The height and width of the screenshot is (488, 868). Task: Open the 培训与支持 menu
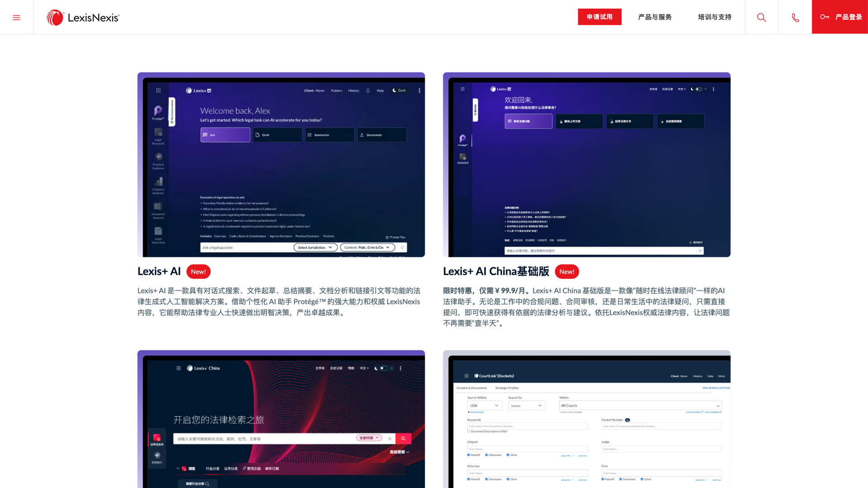(714, 17)
